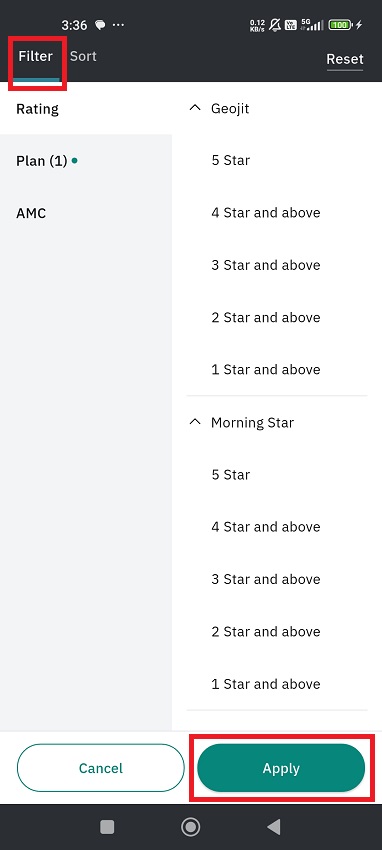Screen dimensions: 382x850
Task: Apply the selected filters
Action: point(281,768)
